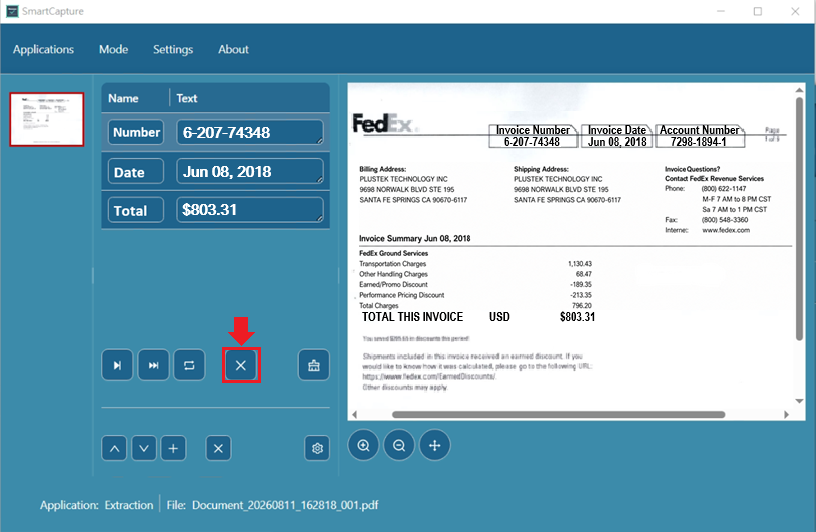The image size is (816, 532).
Task: Click 'TOTAL THIS INVOICE' in the document
Action: pos(412,317)
